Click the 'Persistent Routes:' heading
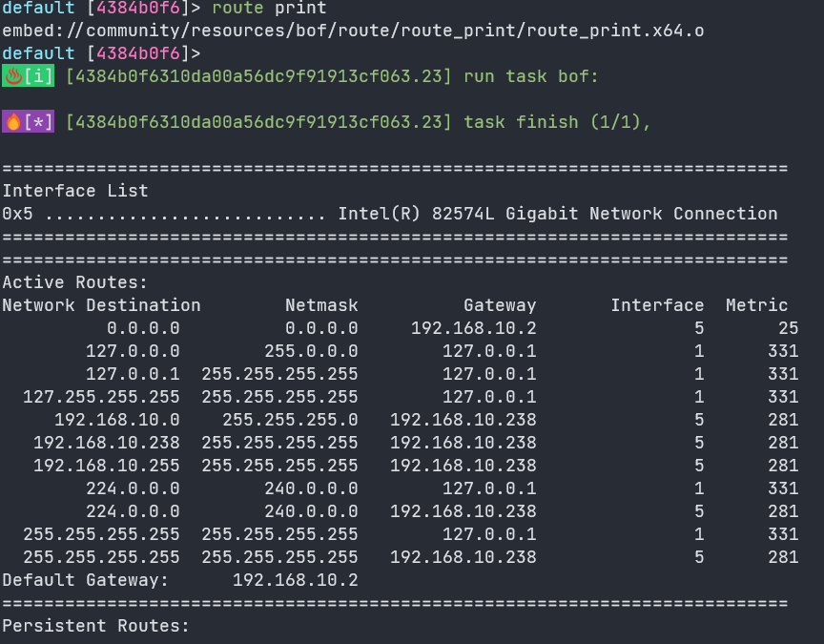This screenshot has width=824, height=644. (95, 626)
